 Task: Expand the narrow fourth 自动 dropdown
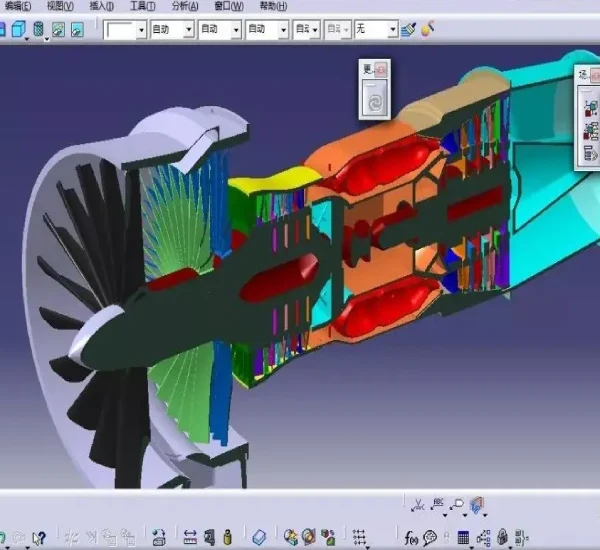tap(315, 29)
